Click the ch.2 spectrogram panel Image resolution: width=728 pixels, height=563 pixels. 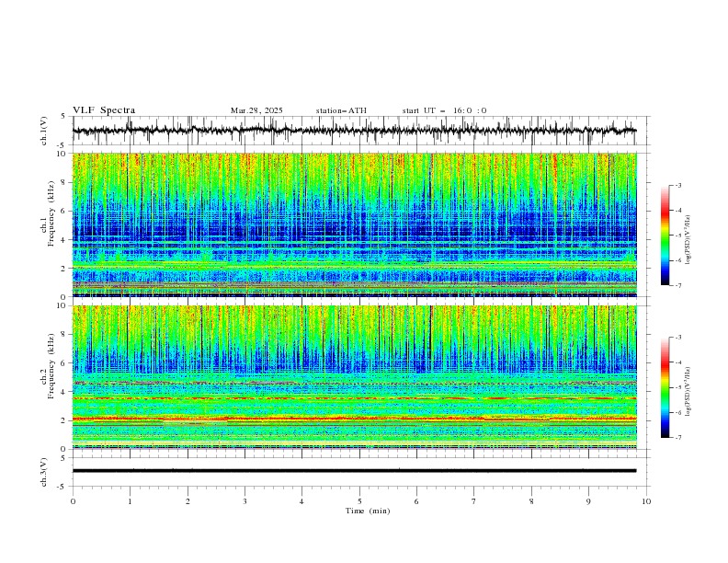point(354,377)
